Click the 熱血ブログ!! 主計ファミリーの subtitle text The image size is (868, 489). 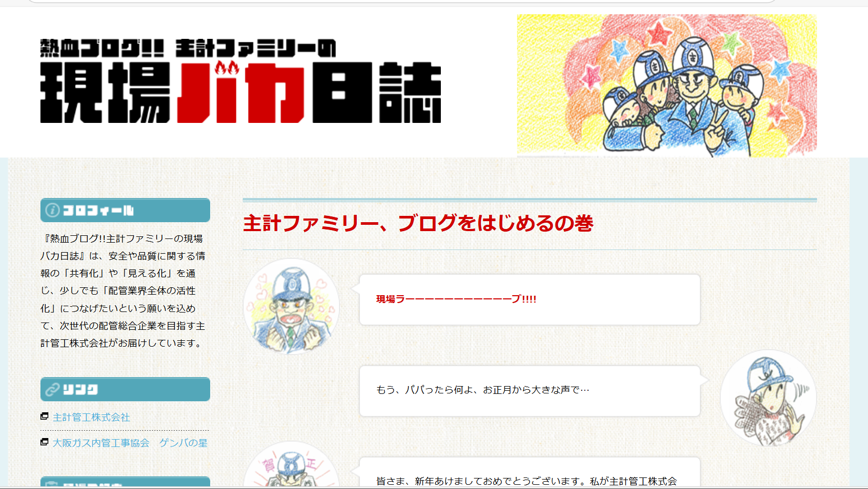[x=188, y=48]
